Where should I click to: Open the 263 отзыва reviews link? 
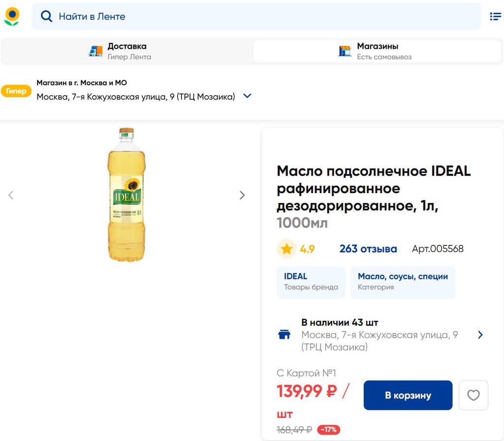click(368, 249)
